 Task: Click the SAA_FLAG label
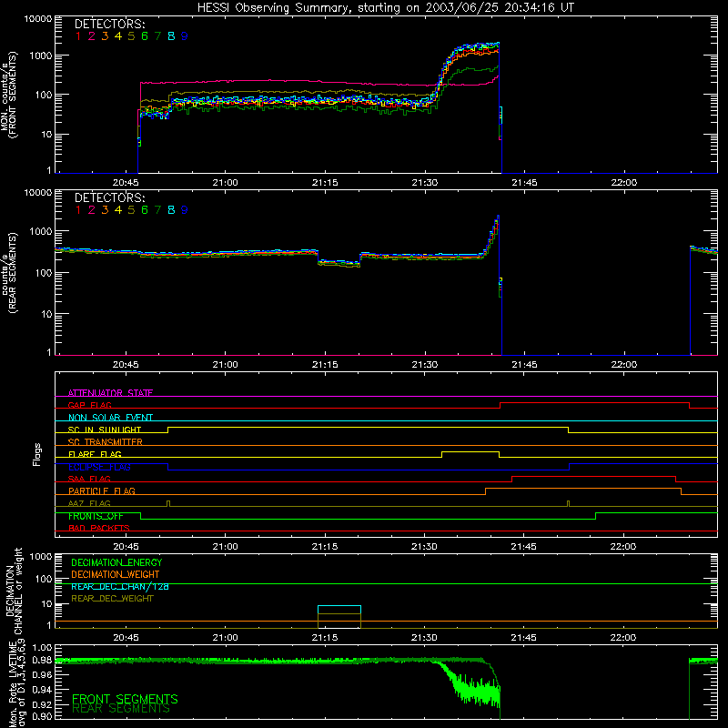pyautogui.click(x=89, y=479)
